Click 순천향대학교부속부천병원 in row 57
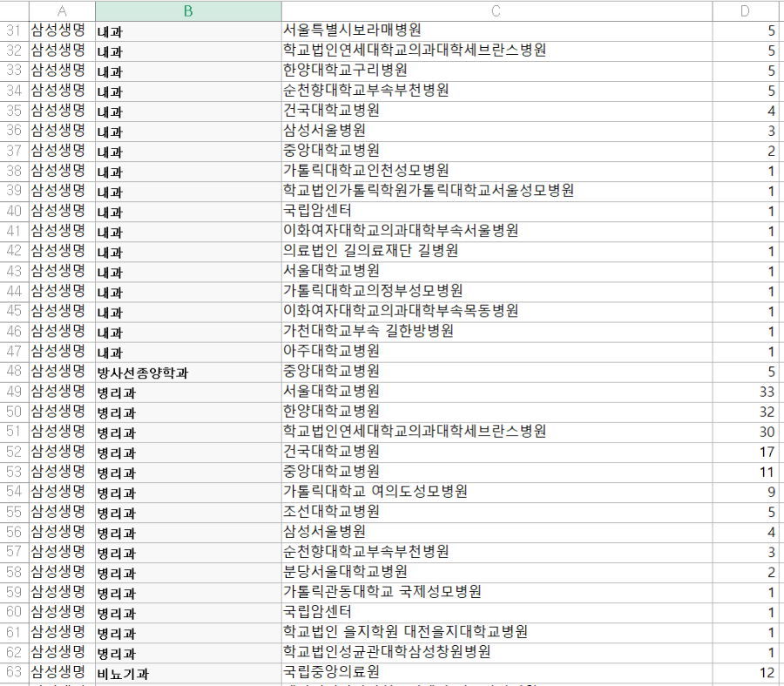This screenshot has height=686, width=784. (x=497, y=553)
